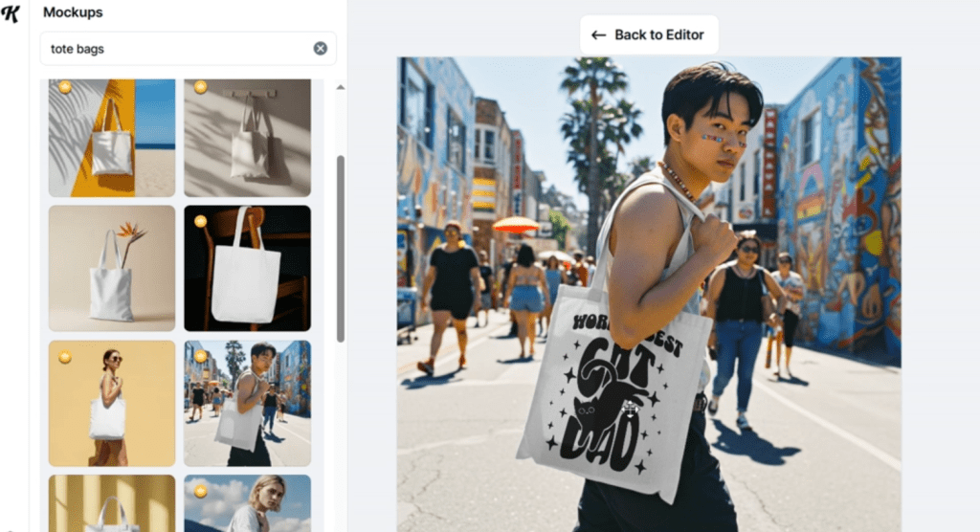Select hanging tote bag on wall hook mockup
This screenshot has height=532, width=980.
pyautogui.click(x=247, y=138)
